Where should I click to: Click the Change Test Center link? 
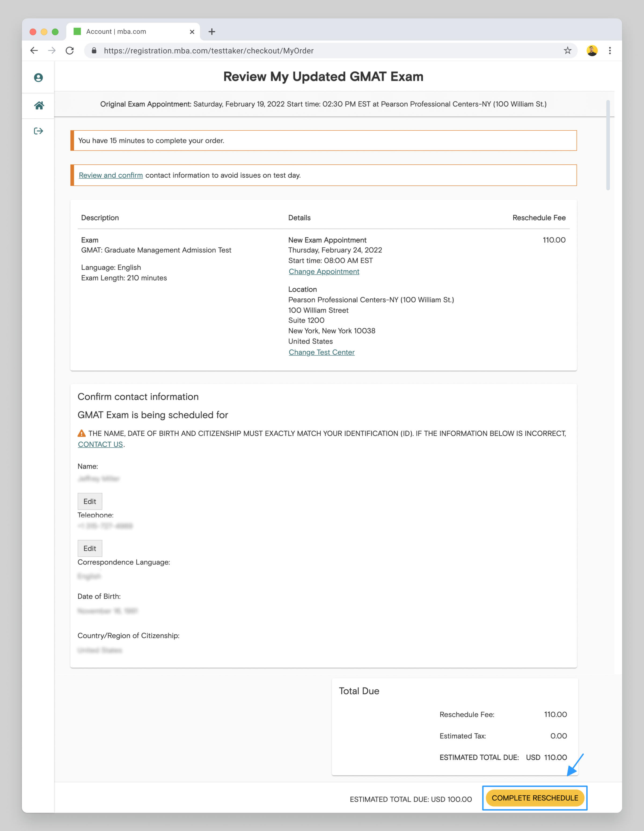coord(321,352)
